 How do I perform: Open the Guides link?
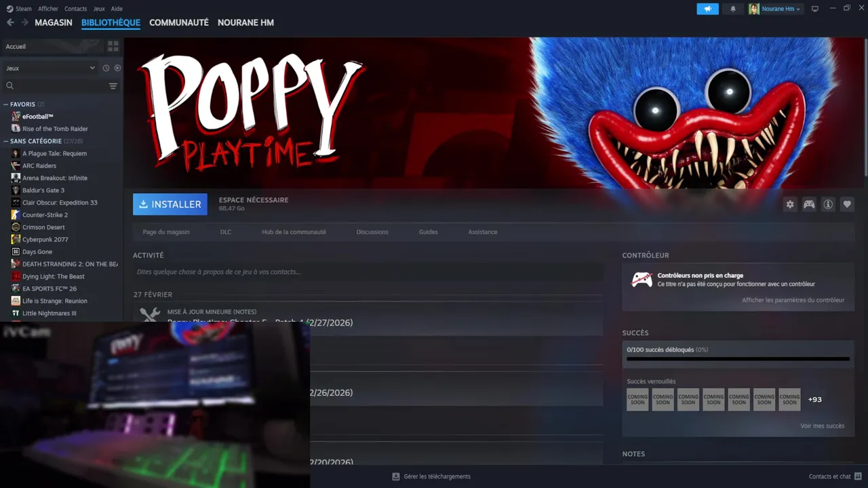tap(428, 232)
